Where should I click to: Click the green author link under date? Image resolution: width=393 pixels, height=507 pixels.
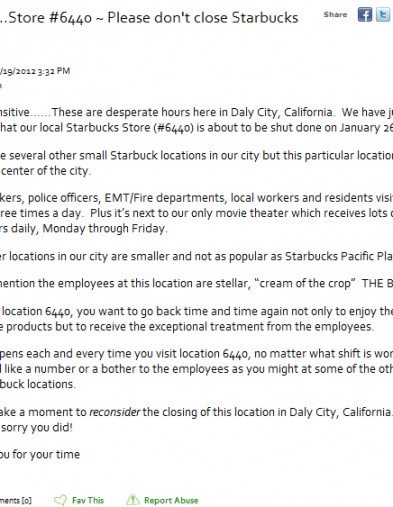point(1,86)
